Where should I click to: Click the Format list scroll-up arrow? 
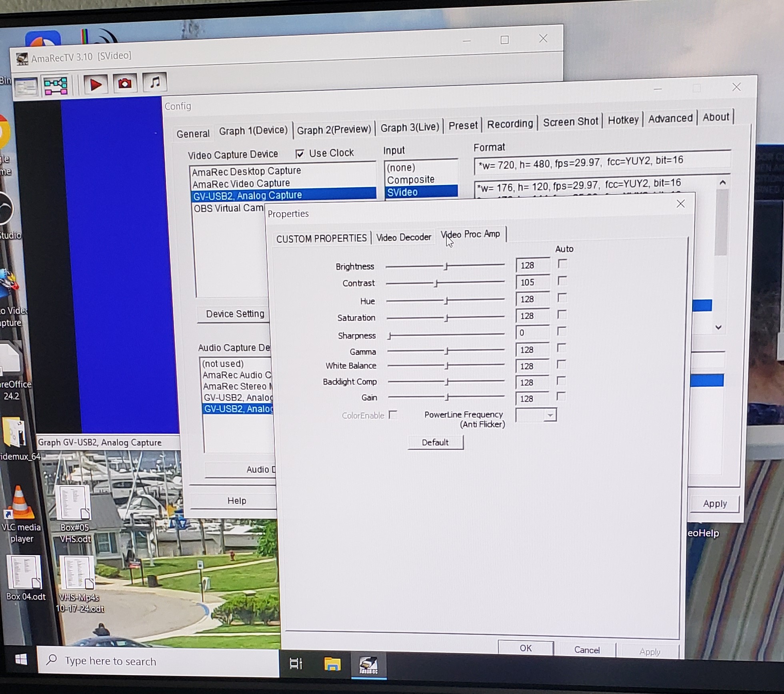point(722,183)
